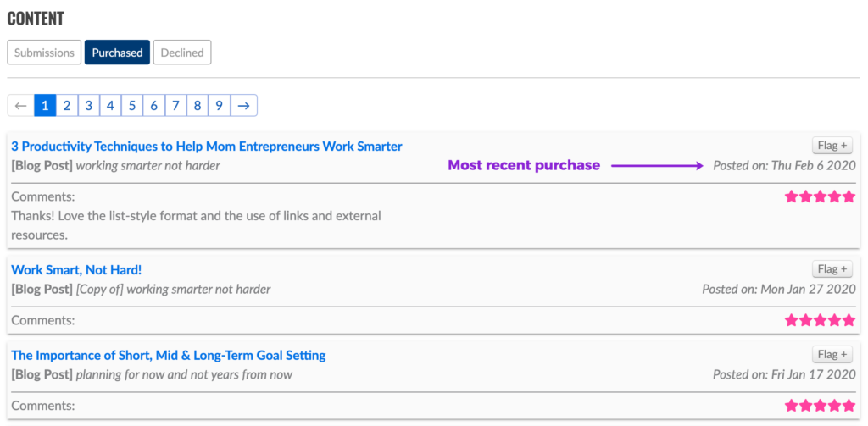The image size is (868, 426).
Task: Flag the Goal Setting blog post
Action: click(x=832, y=354)
